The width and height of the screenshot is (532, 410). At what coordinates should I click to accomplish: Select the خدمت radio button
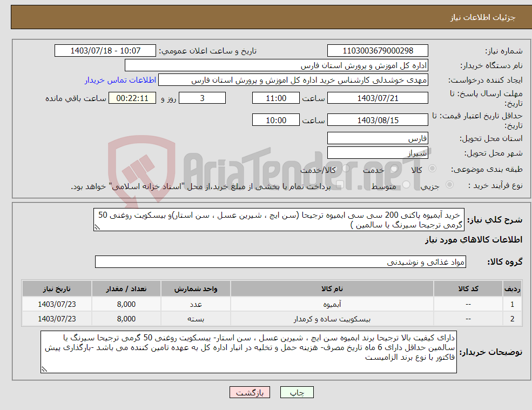tap(394, 169)
